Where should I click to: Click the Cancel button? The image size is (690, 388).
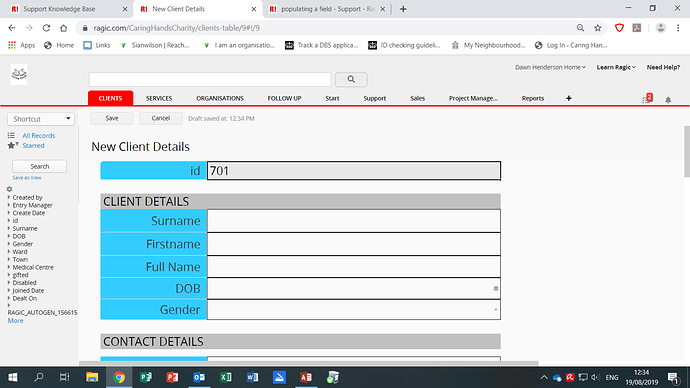[161, 118]
